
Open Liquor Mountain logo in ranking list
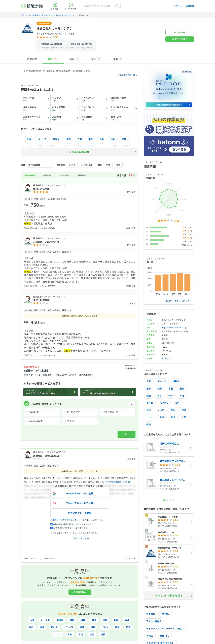[x=151, y=553]
